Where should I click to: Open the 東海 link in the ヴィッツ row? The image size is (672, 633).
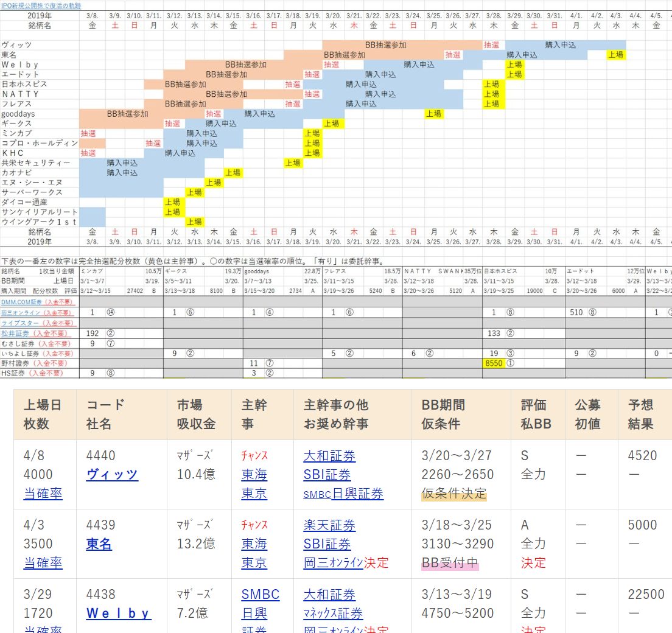[254, 475]
